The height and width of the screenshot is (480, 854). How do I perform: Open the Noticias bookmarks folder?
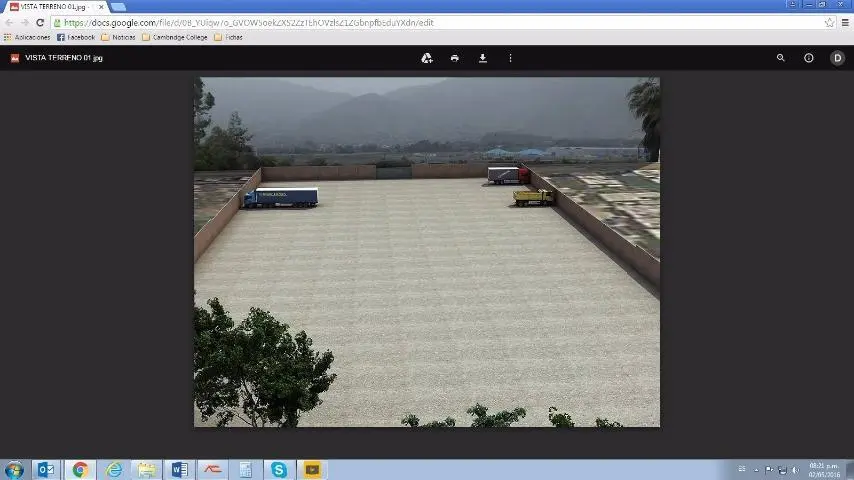tap(118, 37)
